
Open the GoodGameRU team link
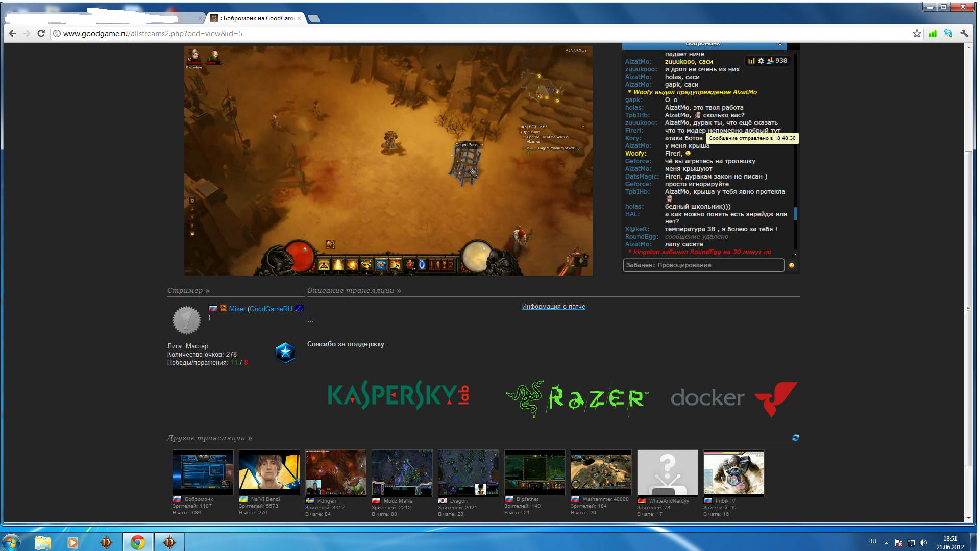click(x=271, y=309)
